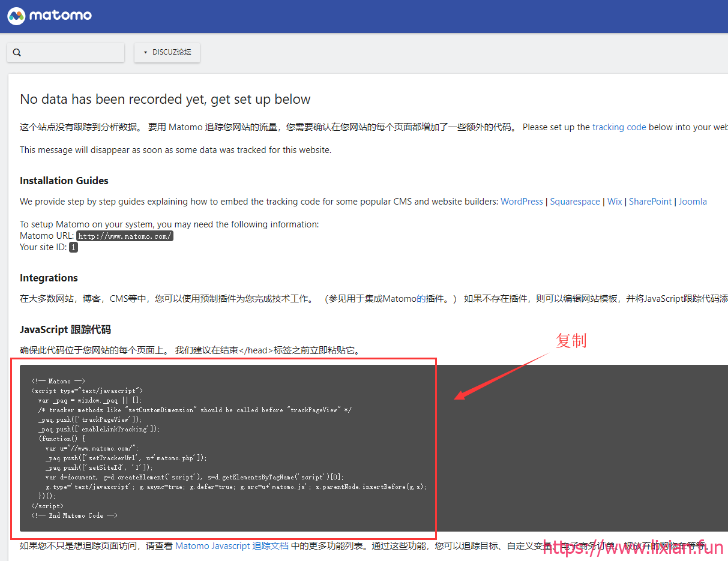Viewport: 728px width, 561px height.
Task: Click the _paq.push(['setSiteId', '1']) code line
Action: click(x=99, y=467)
